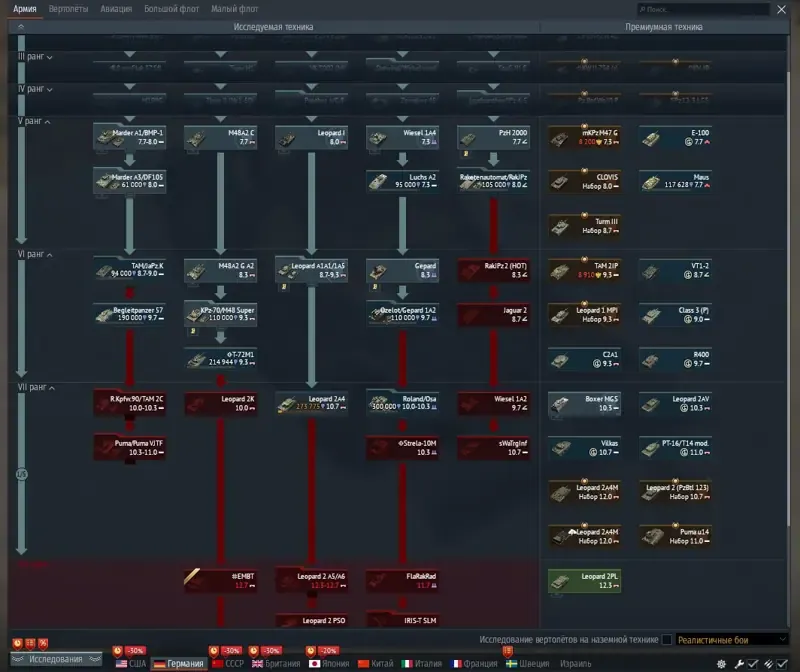Select the premium Boxer MGS vehicle
Viewport: 800px width, 672px height.
coord(585,404)
